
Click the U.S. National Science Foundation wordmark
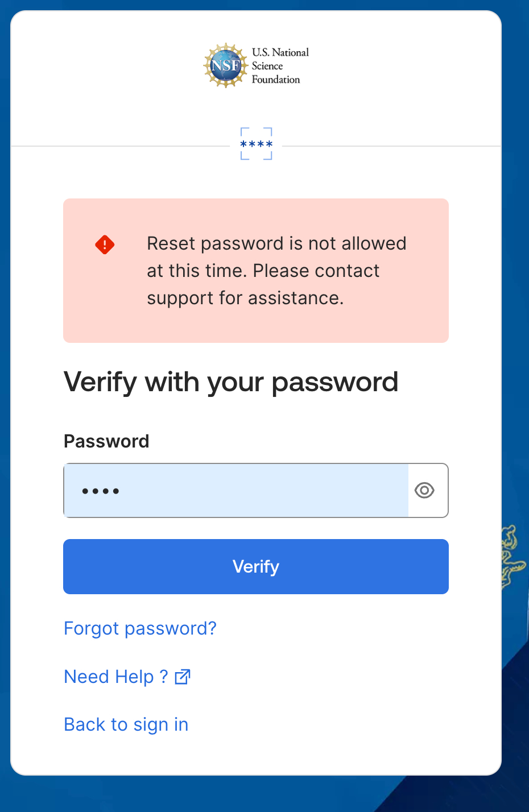pos(280,66)
